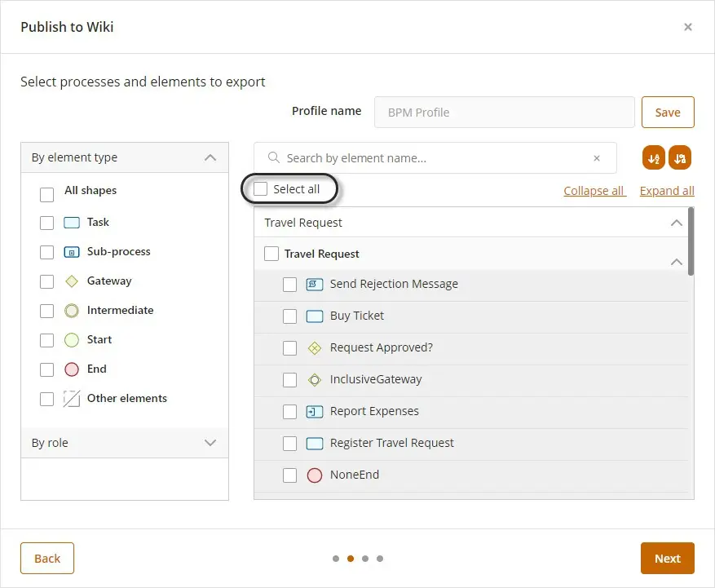Click the vertical scrollbar of the element list
Viewport: 715px width, 588px height.
[691, 241]
